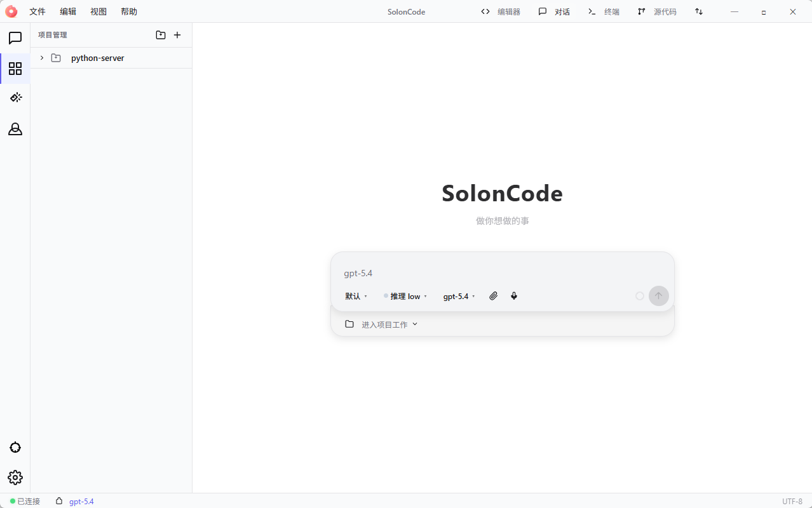Viewport: 812px width, 508px height.
Task: Start voice input with the microphone icon
Action: click(514, 296)
